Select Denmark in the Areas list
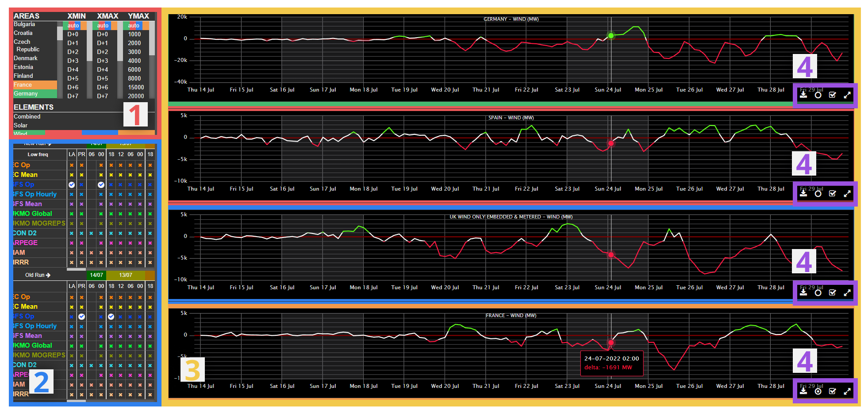Image resolution: width=868 pixels, height=414 pixels. tap(26, 58)
